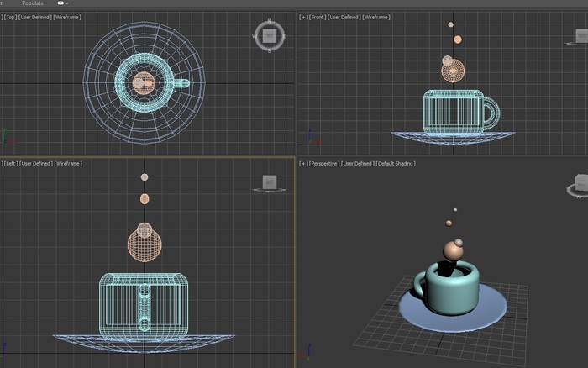This screenshot has height=368, width=588.
Task: Open the [Left] view label menu
Action: click(9, 163)
